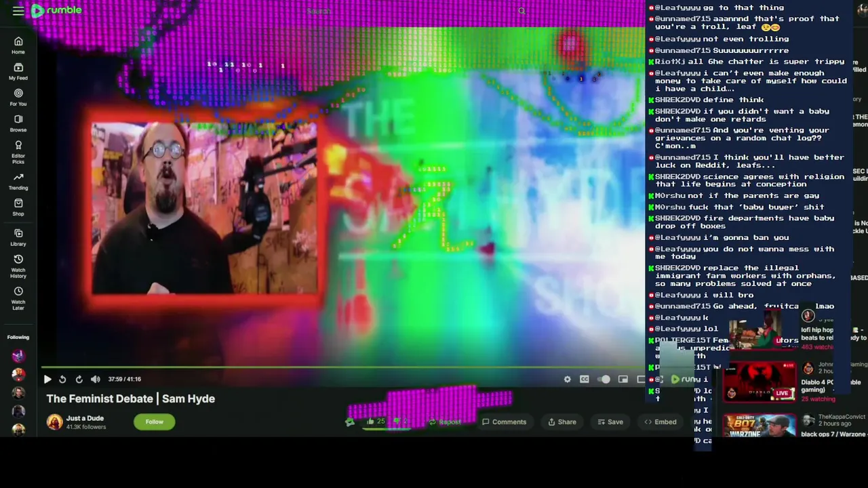Skip forward using the forward-skip icon
Image resolution: width=868 pixels, height=488 pixels.
point(79,380)
